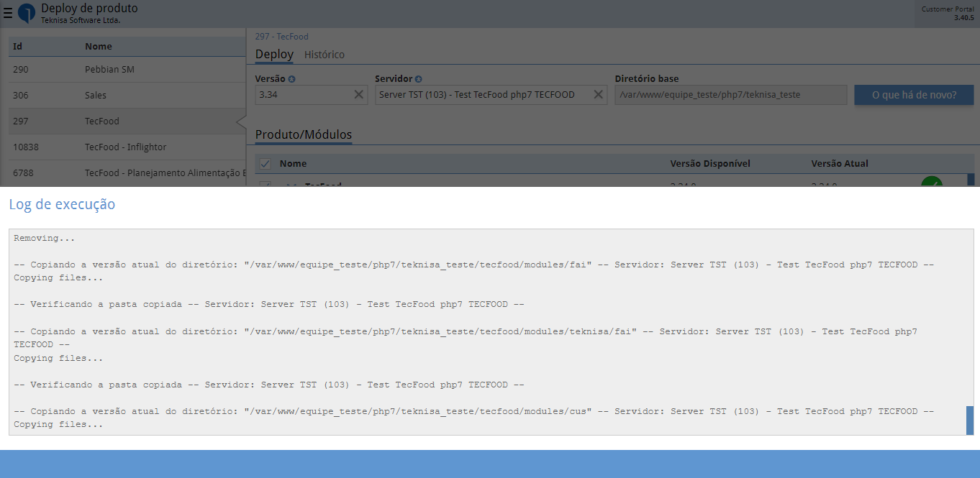Viewport: 980px width, 478px height.
Task: Switch to the Histórico tab
Action: [x=325, y=55]
